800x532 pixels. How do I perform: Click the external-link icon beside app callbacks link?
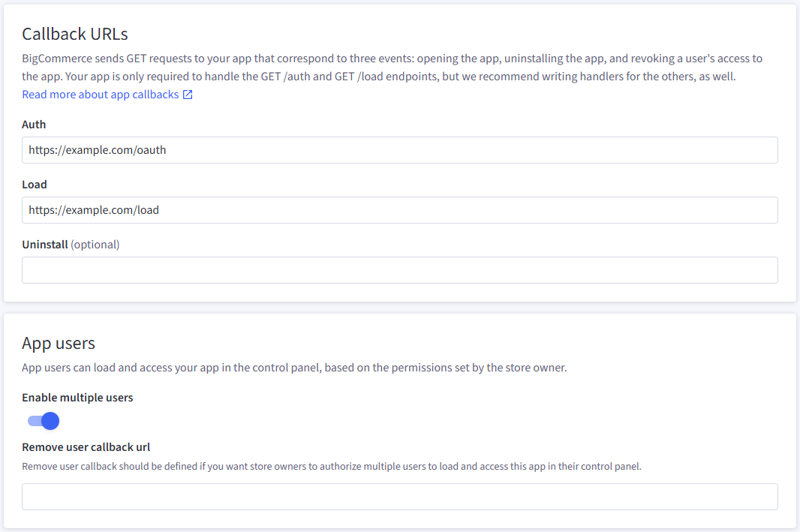coord(188,95)
